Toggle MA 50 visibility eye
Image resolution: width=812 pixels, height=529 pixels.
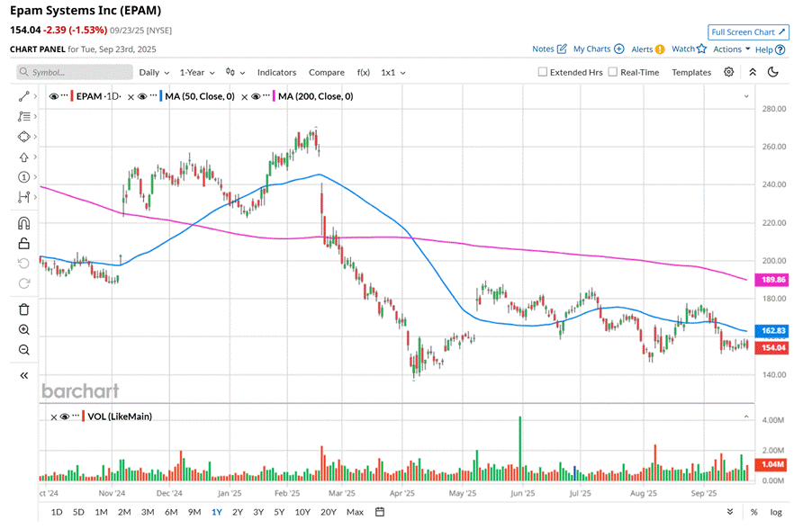pyautogui.click(x=142, y=96)
